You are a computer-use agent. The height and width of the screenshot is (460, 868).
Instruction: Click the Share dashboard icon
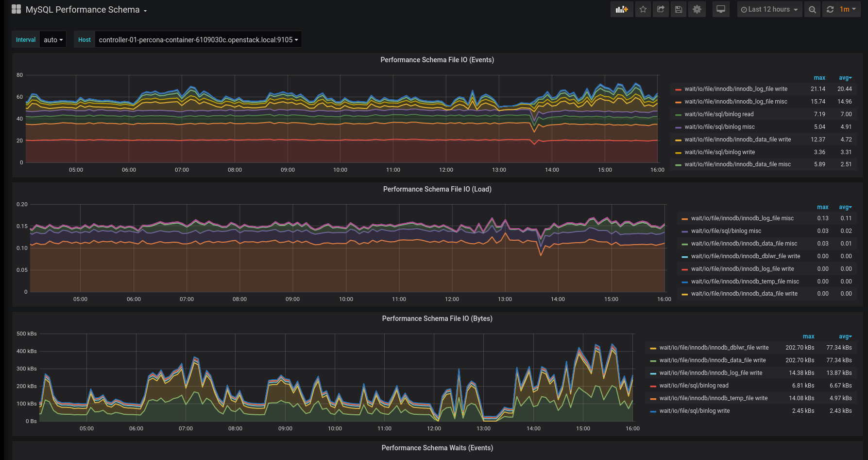click(x=661, y=9)
